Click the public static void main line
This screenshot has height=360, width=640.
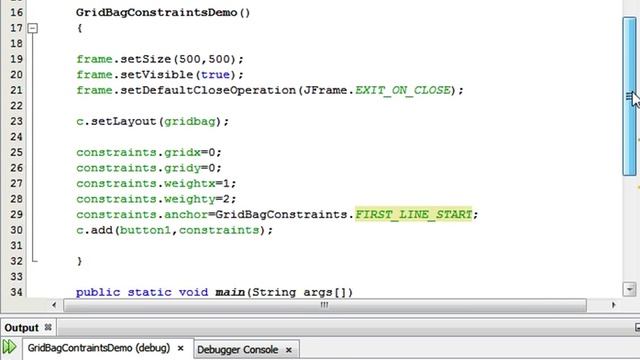point(214,292)
